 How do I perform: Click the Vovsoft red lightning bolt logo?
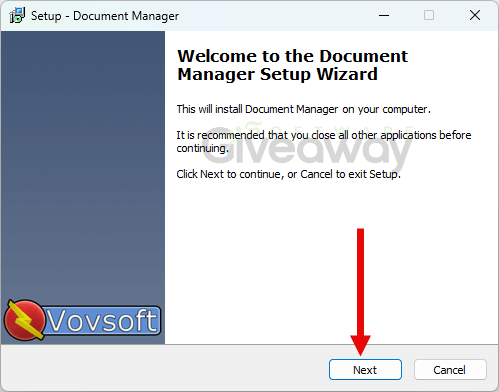pyautogui.click(x=24, y=320)
